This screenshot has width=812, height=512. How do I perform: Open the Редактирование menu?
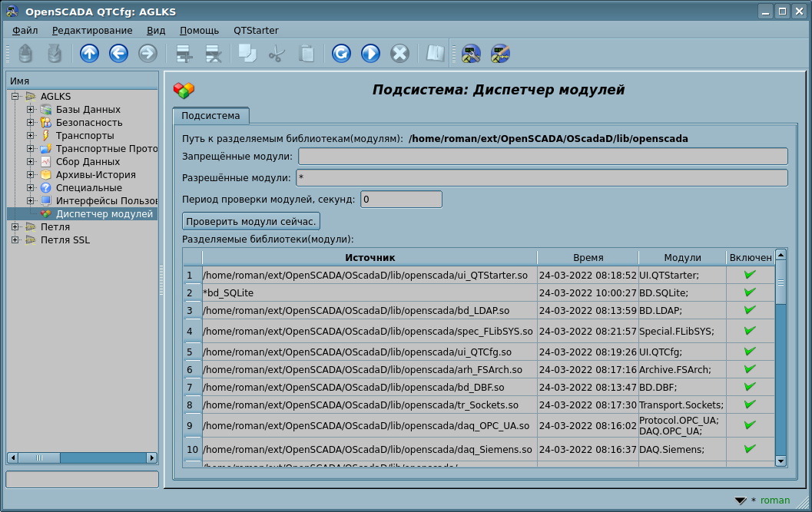point(92,31)
